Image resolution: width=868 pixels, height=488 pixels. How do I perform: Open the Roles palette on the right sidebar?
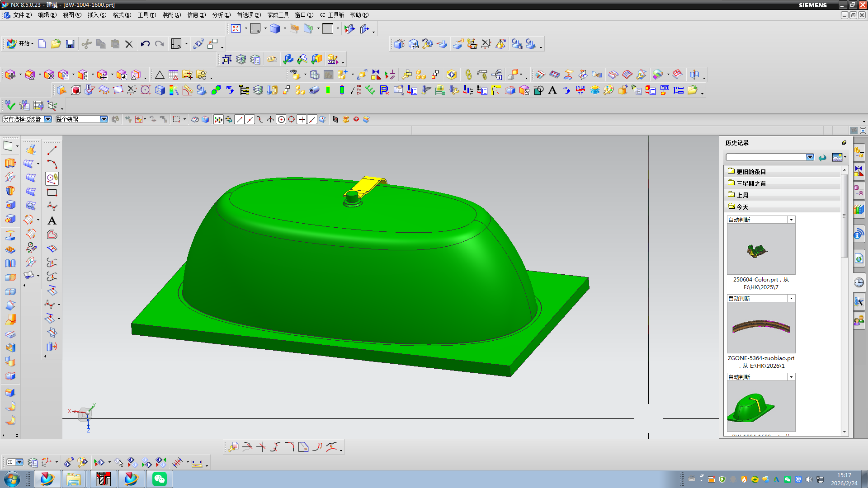(x=859, y=321)
